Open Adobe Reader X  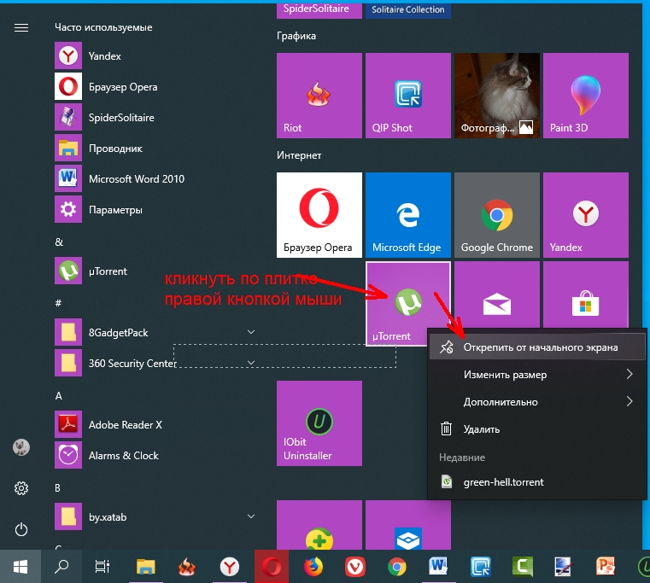click(154, 425)
